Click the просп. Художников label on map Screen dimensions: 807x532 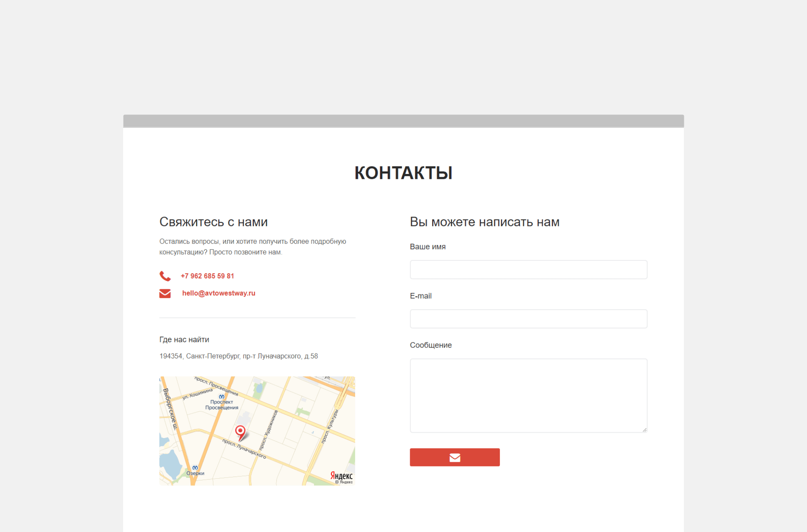[x=269, y=430]
